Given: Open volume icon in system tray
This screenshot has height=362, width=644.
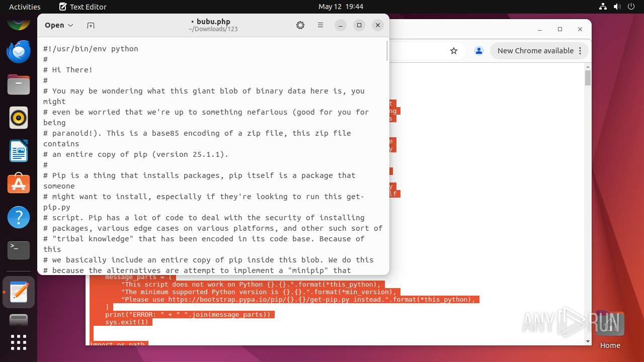Looking at the screenshot, I should tap(617, 7).
